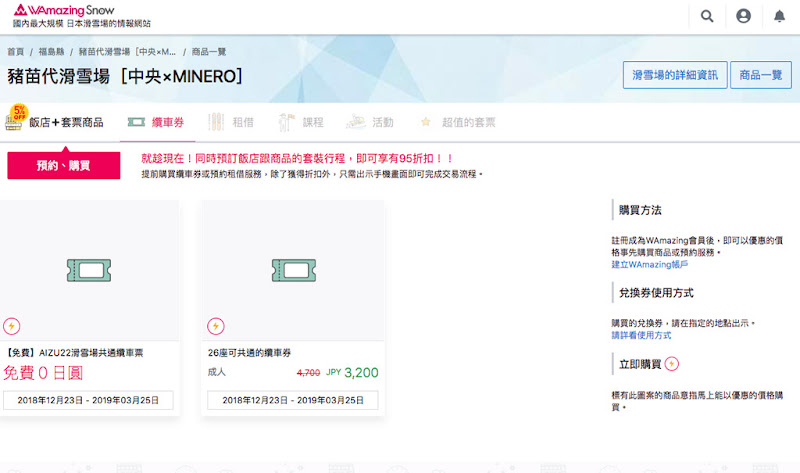Click the lesson (課程) skier icon

click(x=286, y=122)
